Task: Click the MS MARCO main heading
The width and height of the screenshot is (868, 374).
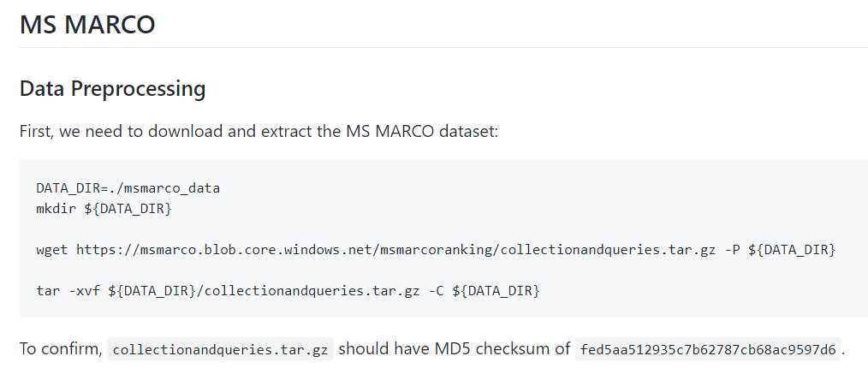Action: click(x=87, y=25)
